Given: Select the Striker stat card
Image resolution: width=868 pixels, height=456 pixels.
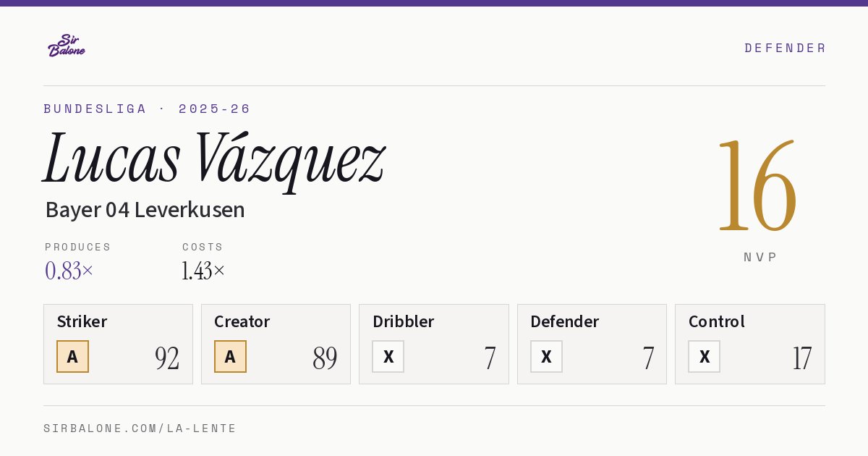Looking at the screenshot, I should pos(118,344).
